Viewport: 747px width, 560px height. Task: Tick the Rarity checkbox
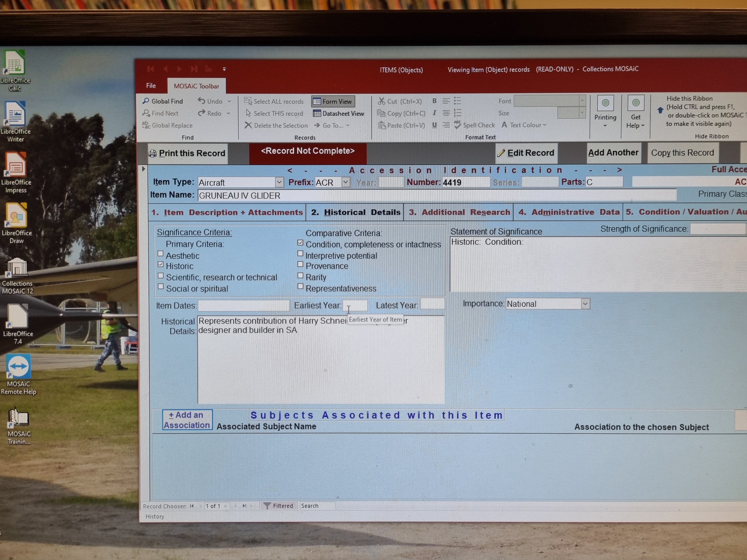tap(300, 275)
